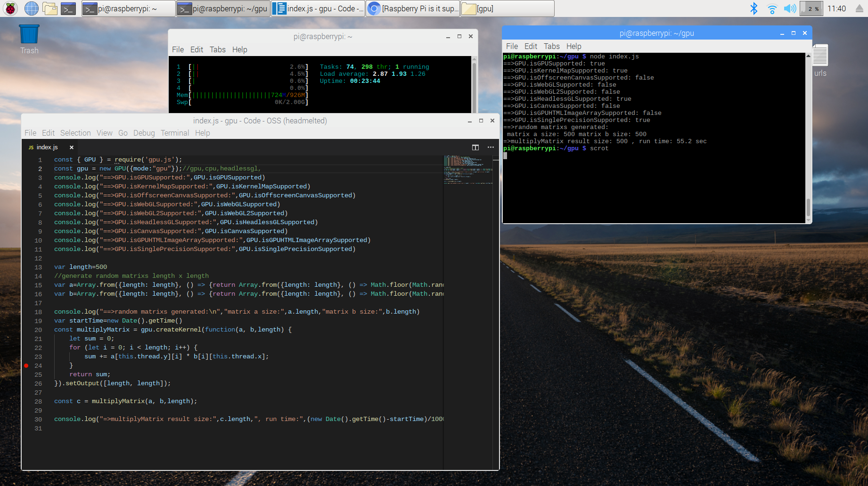Launch the web browser from the taskbar
The width and height of the screenshot is (868, 486).
point(31,8)
